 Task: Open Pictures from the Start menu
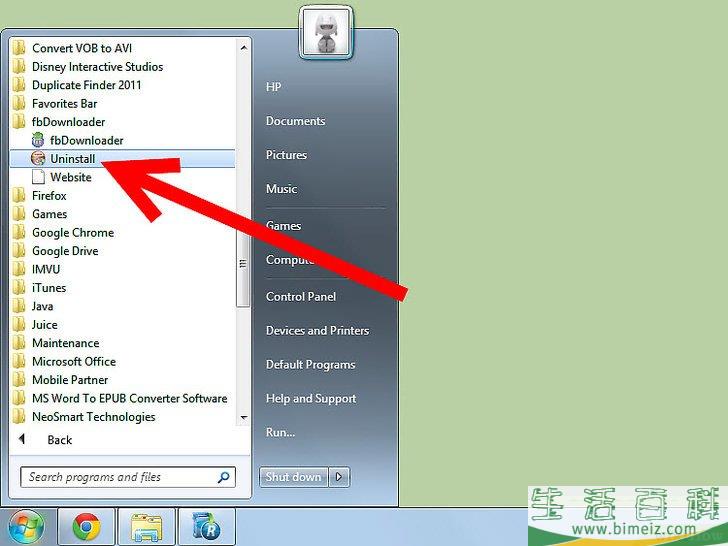[286, 155]
